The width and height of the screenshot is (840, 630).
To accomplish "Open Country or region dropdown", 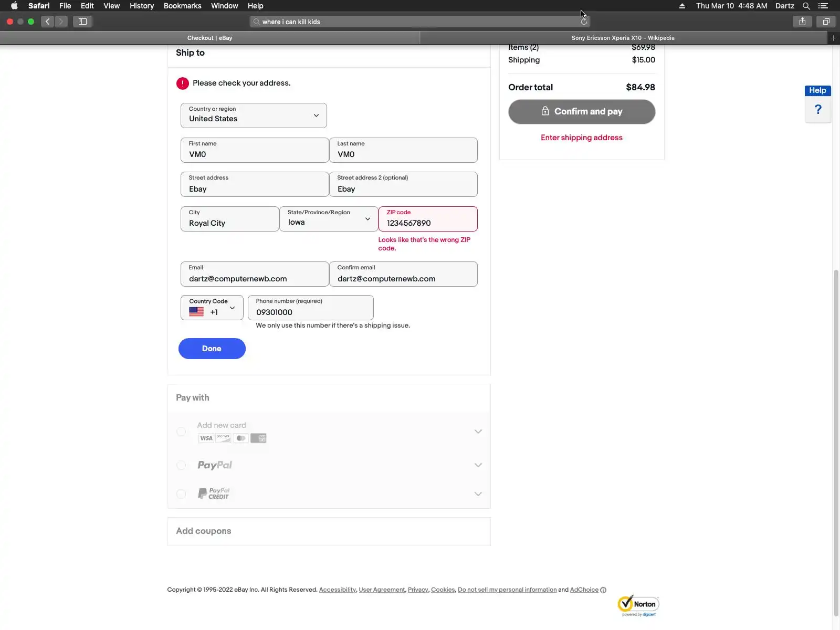I will (254, 115).
